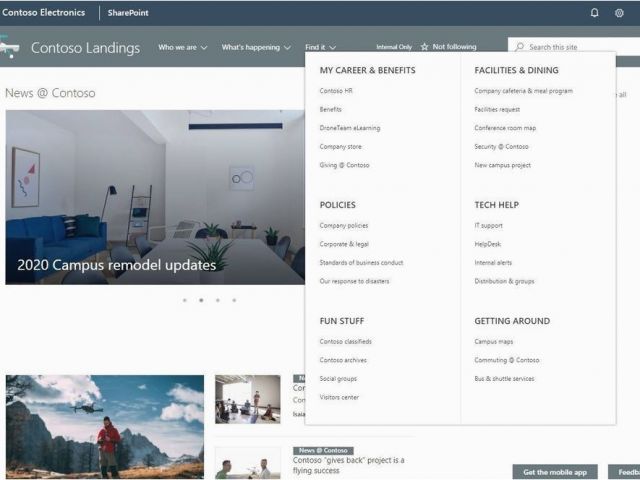640x480 pixels.
Task: Open the Conference room map link
Action: 505,128
